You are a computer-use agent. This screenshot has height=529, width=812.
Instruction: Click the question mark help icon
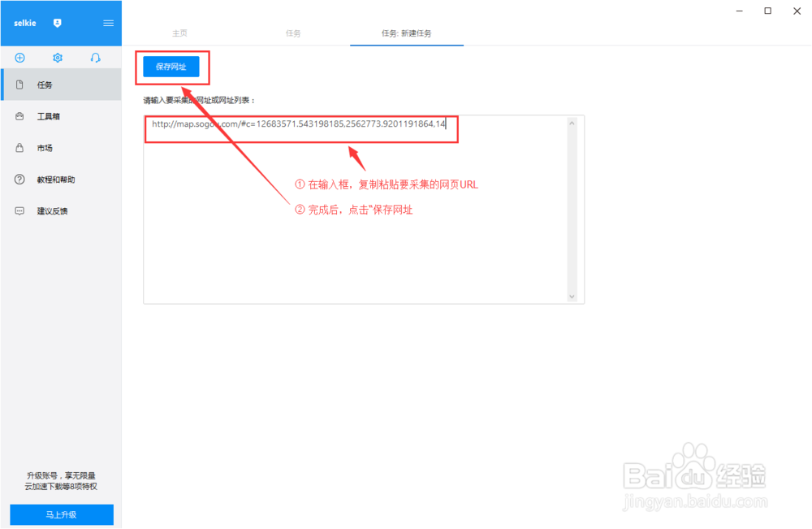pyautogui.click(x=18, y=180)
